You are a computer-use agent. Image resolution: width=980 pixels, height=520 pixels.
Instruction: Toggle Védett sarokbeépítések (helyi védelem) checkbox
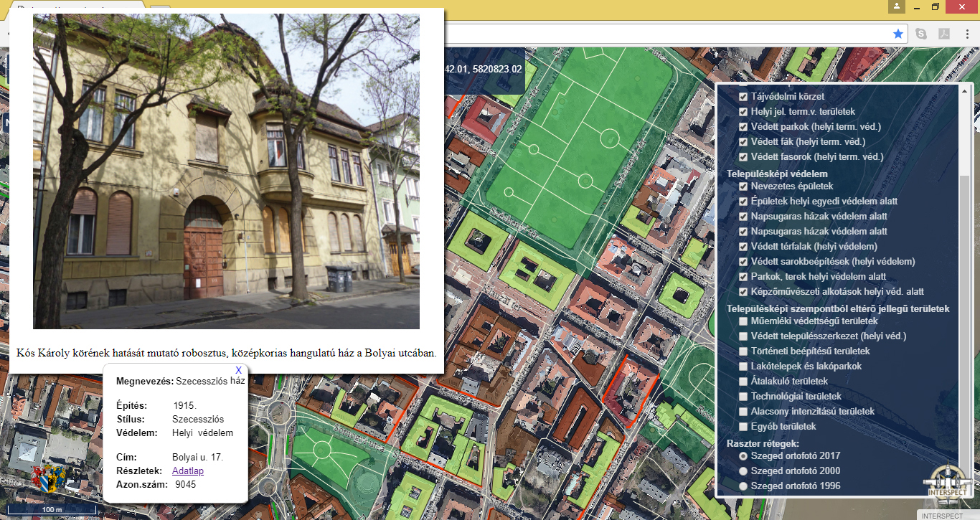(x=744, y=262)
